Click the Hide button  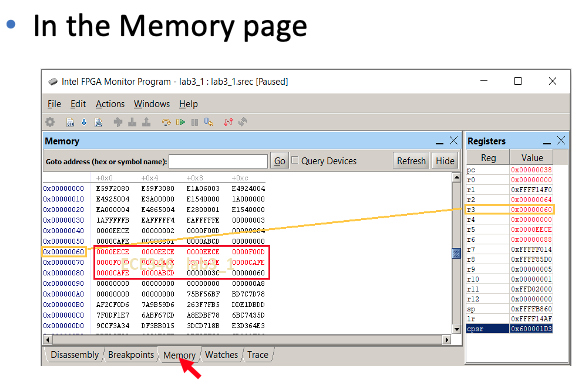click(445, 161)
